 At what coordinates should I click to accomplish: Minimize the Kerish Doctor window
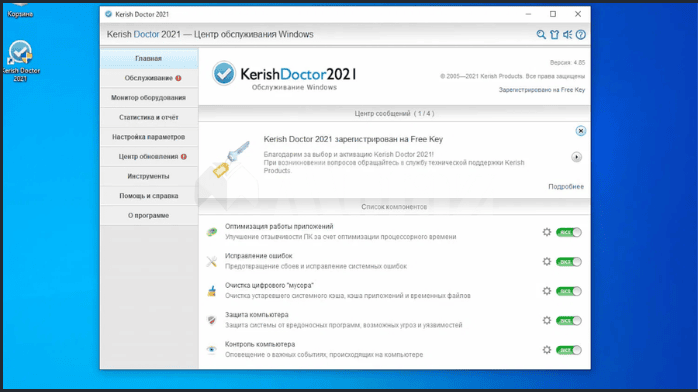tap(528, 14)
